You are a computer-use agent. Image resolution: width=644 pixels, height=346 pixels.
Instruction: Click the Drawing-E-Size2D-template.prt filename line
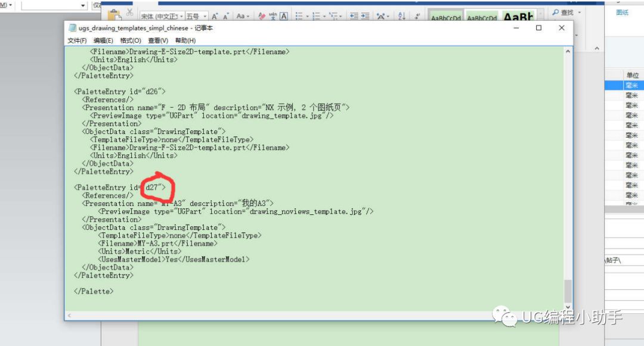190,52
